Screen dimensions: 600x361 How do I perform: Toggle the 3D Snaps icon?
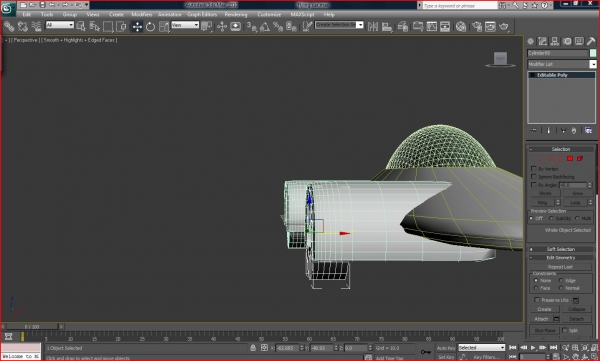(251, 26)
